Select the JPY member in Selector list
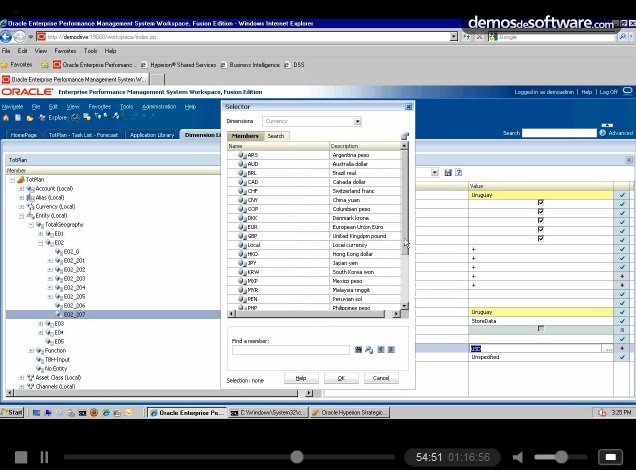Screen dimensions: 636x470 coord(252,263)
